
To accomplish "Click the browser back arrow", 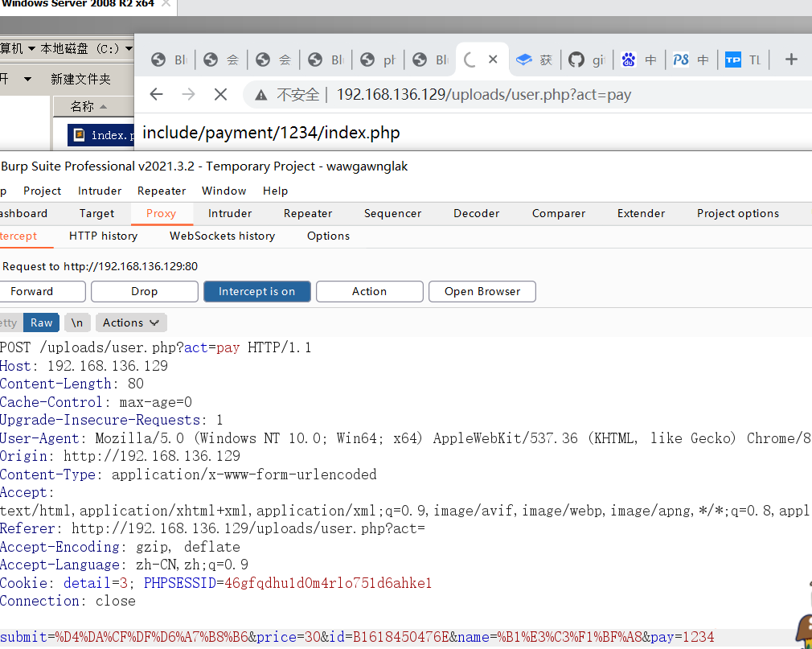I will (157, 94).
